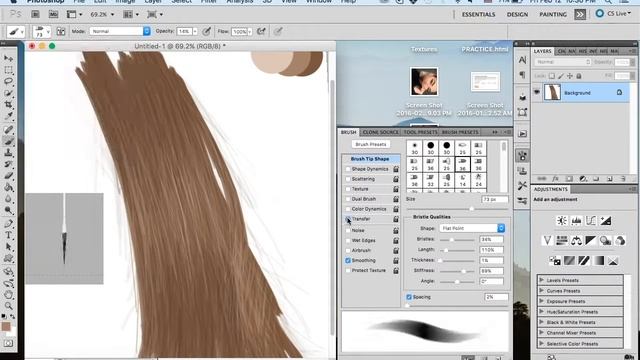The height and width of the screenshot is (360, 640).
Task: Uncheck the Spacing checkbox
Action: click(409, 297)
